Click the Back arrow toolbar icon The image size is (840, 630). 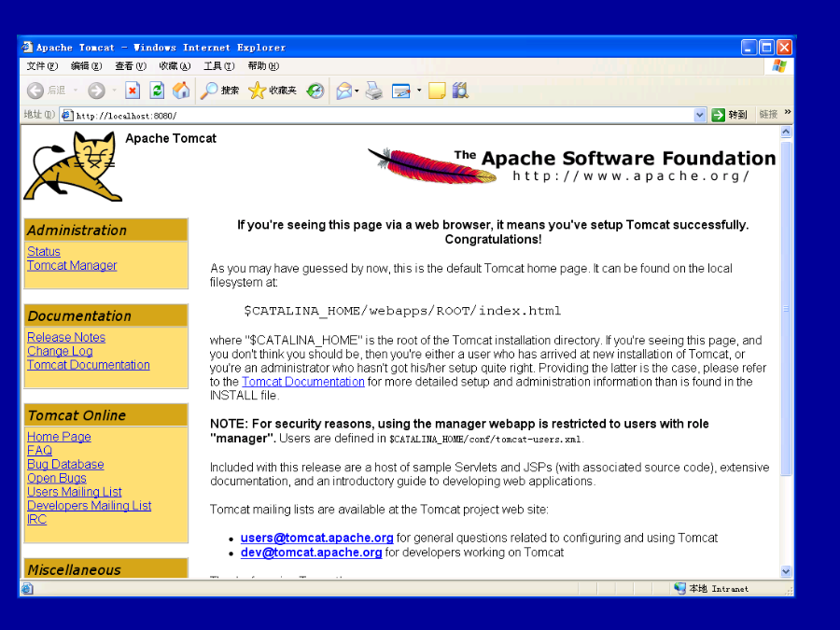[35, 91]
